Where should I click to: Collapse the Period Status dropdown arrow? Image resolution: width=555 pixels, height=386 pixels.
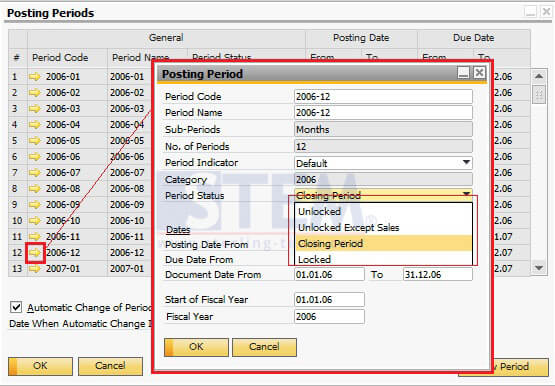[466, 193]
